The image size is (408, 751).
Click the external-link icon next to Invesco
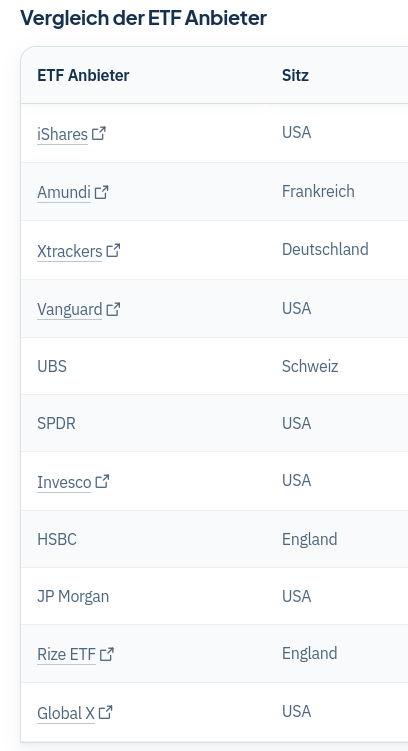(x=102, y=481)
